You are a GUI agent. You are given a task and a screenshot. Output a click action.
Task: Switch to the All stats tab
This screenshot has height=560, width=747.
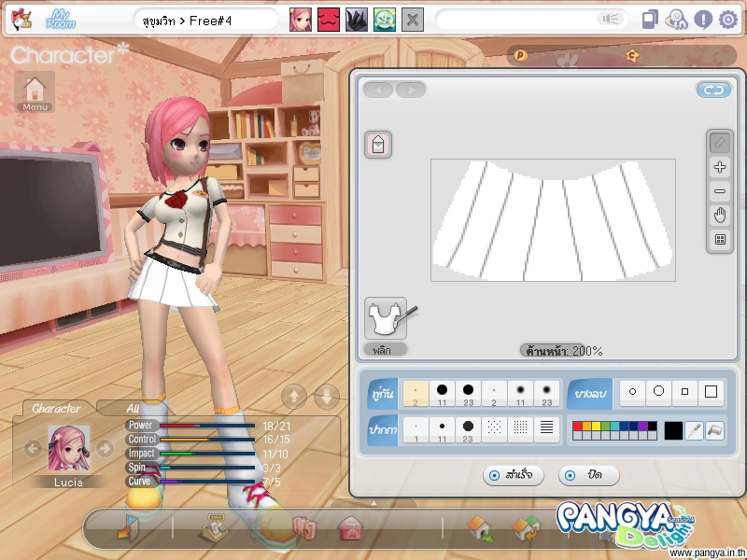pyautogui.click(x=133, y=408)
